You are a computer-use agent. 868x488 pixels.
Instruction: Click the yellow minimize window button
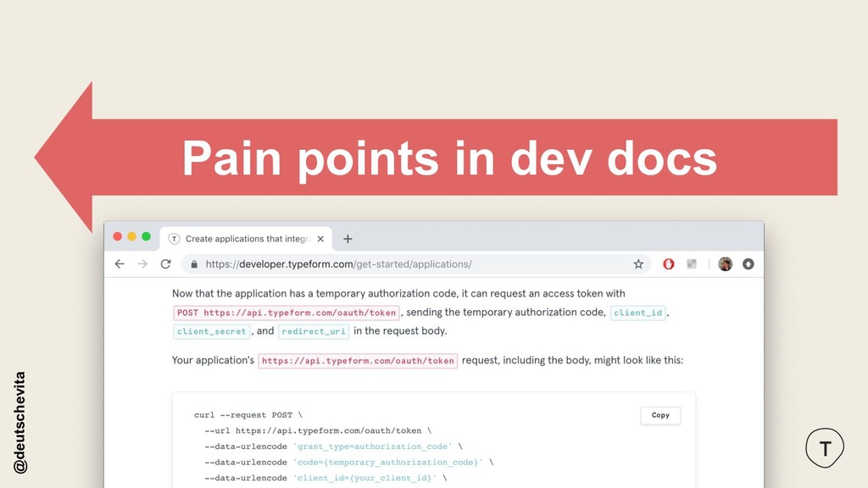pyautogui.click(x=131, y=236)
